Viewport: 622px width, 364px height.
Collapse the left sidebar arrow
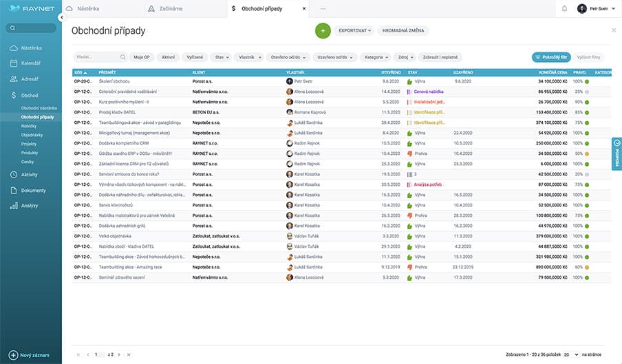pos(61,17)
